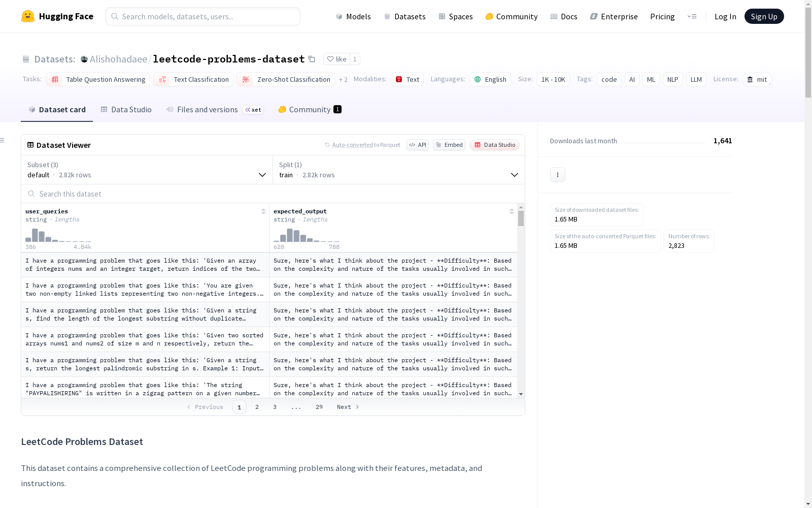Go to page 3 of dataset rows
Viewport: 812px width, 508px height.
pyautogui.click(x=275, y=407)
